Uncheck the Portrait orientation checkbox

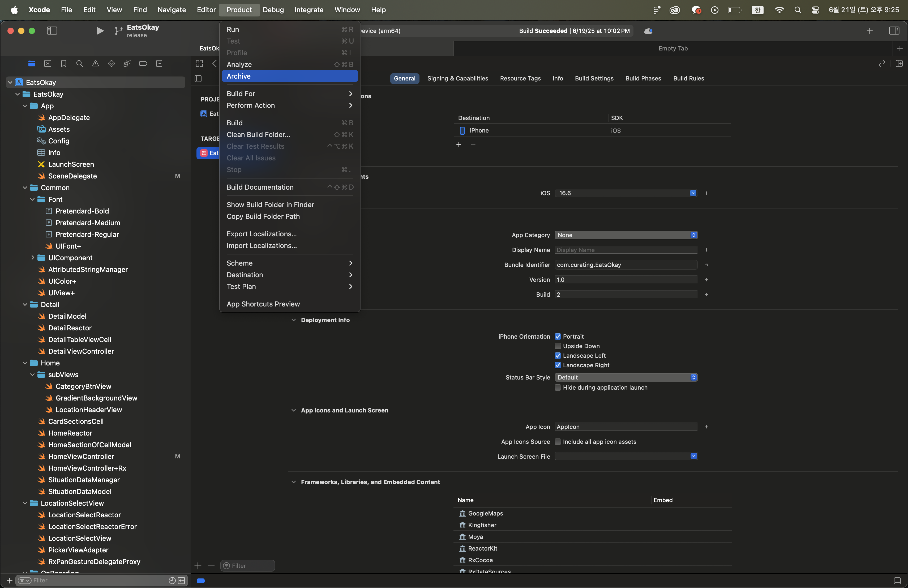coord(557,336)
